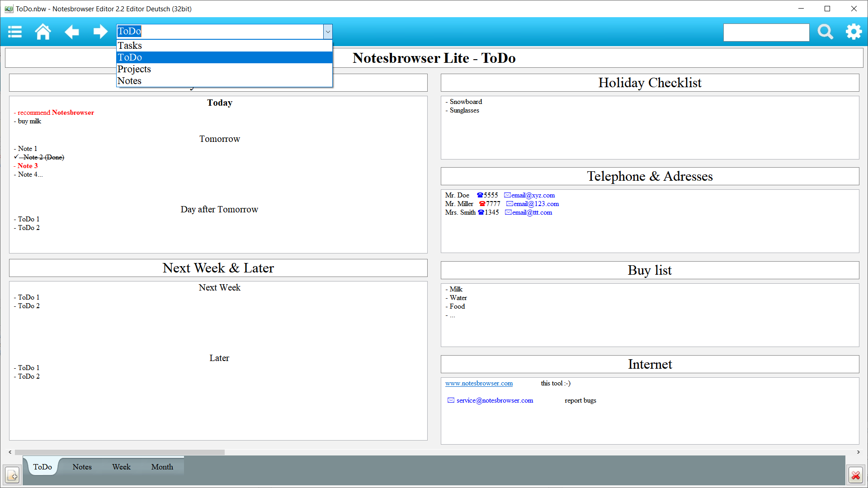
Task: Click into the search input field
Action: pyautogui.click(x=766, y=32)
